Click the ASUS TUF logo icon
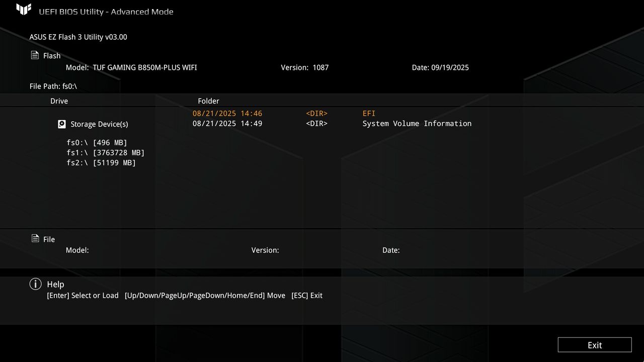This screenshot has width=644, height=362. [x=24, y=9]
